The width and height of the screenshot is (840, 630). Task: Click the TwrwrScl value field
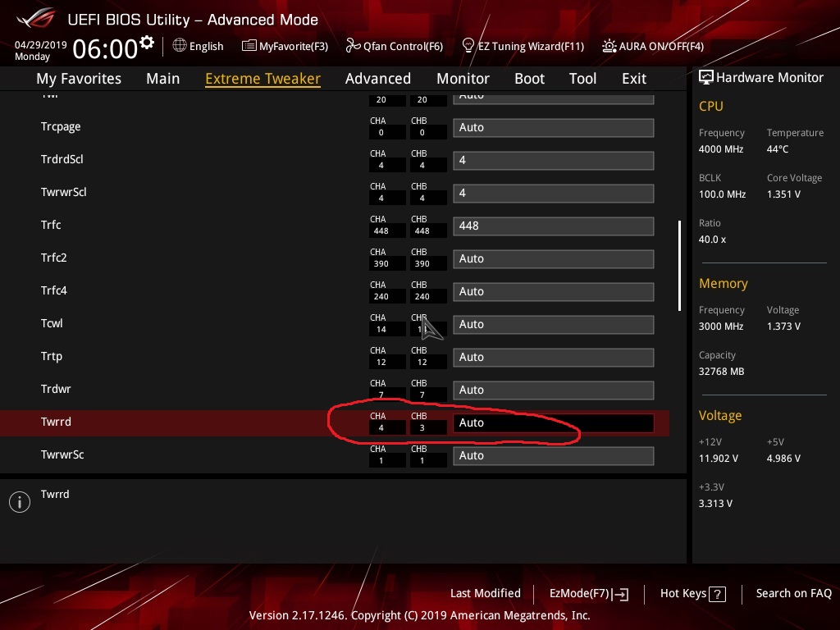pyautogui.click(x=554, y=193)
